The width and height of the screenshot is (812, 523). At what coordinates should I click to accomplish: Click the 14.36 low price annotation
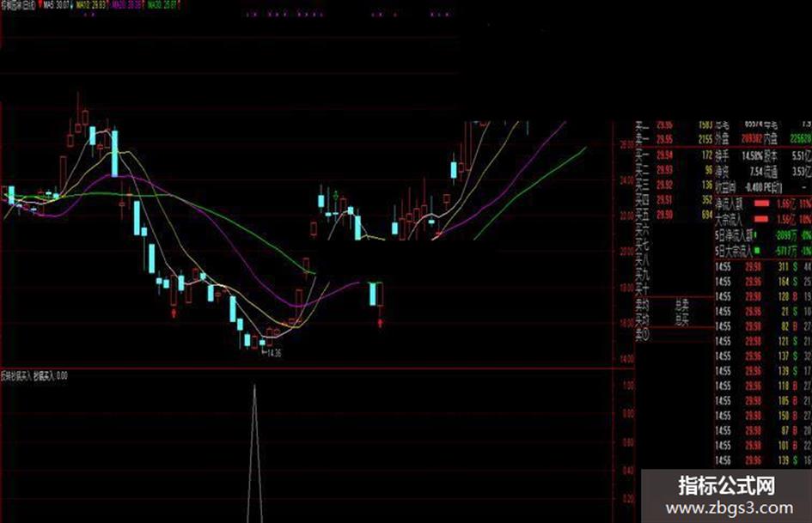(272, 353)
